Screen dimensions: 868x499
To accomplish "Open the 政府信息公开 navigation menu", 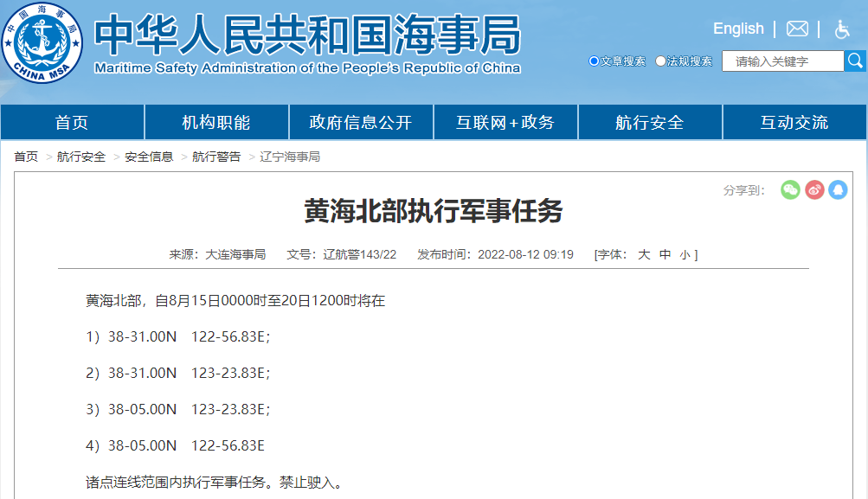I will tap(361, 122).
